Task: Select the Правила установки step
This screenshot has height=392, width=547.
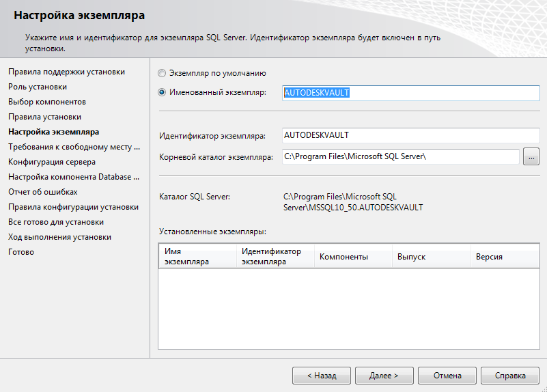Action: point(44,117)
